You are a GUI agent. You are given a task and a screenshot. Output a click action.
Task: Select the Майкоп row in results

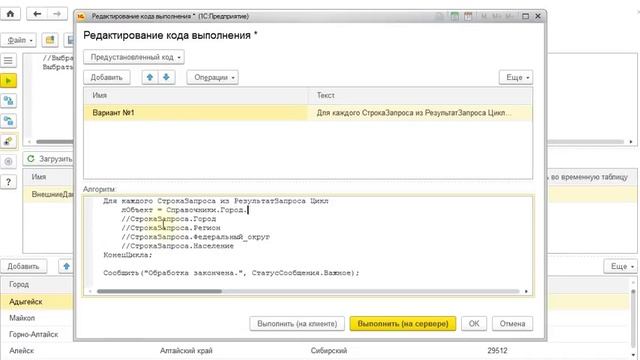pyautogui.click(x=37, y=318)
